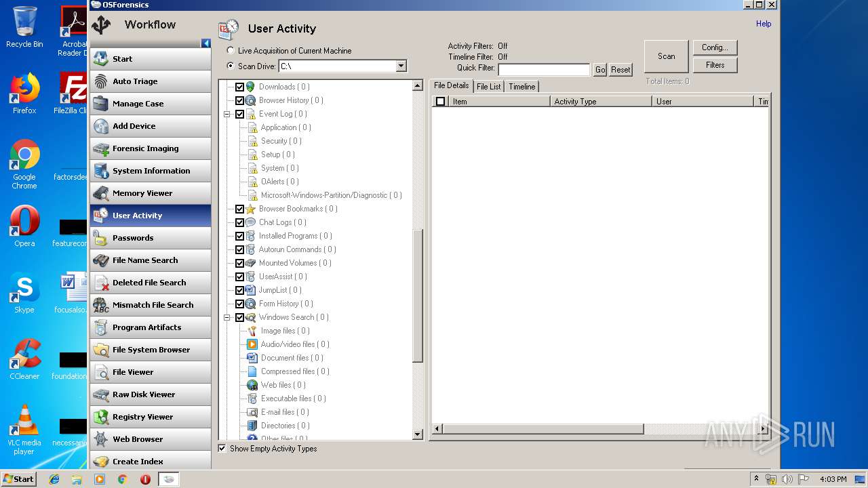Open the Windows Start button

(x=19, y=479)
